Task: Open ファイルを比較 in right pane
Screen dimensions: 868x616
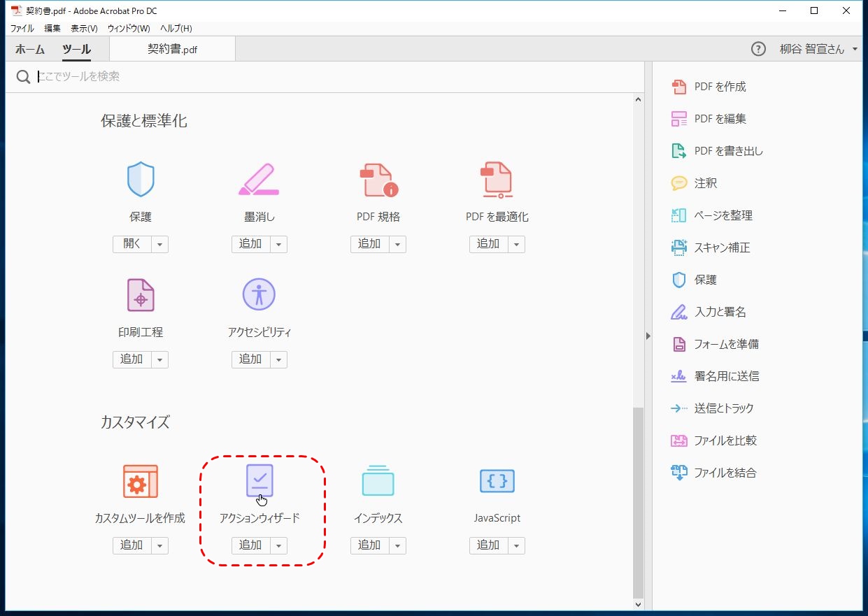Action: tap(713, 440)
